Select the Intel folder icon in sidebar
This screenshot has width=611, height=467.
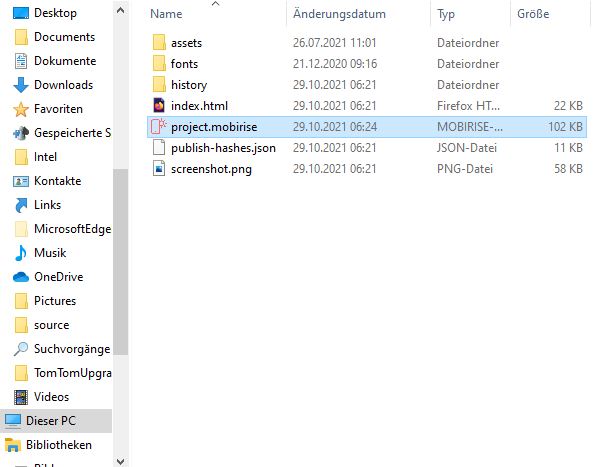[21, 157]
